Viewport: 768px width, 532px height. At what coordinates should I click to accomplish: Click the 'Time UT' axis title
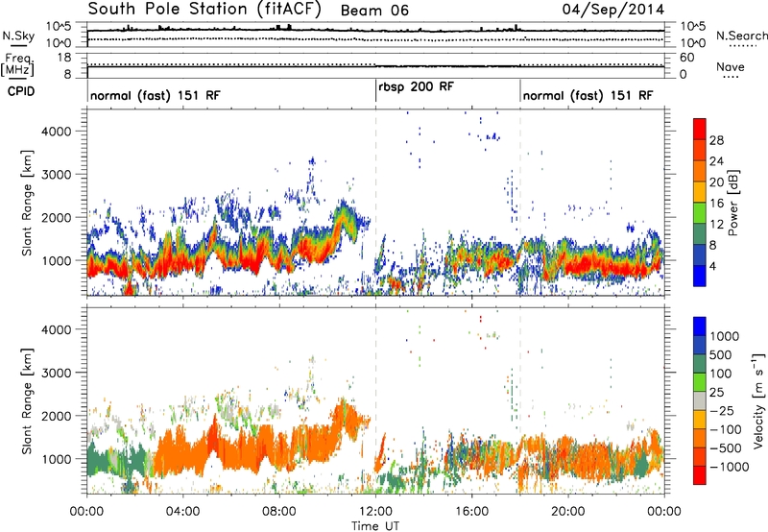coord(375,526)
